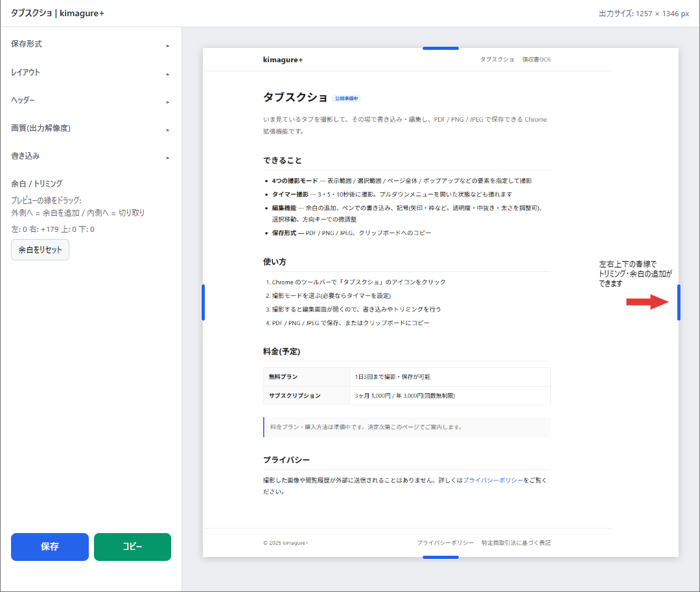The image size is (700, 592).
Task: Click the kimagure+ logo in preview
Action: pyautogui.click(x=283, y=60)
